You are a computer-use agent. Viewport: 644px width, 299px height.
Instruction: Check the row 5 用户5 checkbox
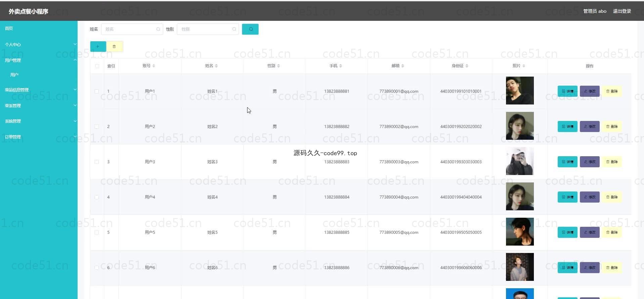click(97, 232)
